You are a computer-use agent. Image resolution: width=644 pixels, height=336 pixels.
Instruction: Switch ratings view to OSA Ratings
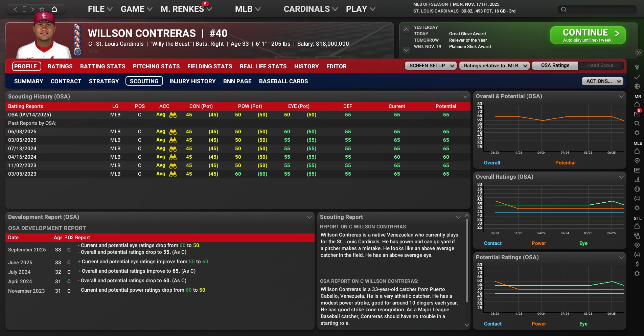click(555, 66)
